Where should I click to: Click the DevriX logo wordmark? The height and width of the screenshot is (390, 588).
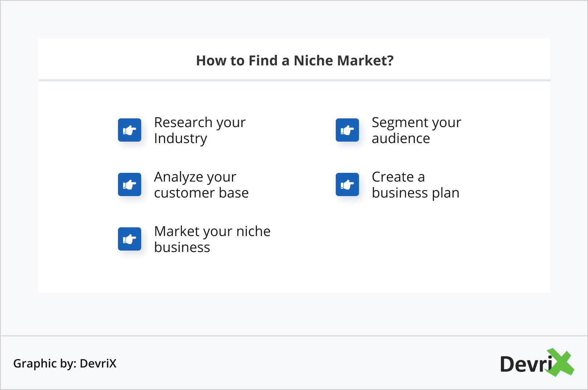526,364
